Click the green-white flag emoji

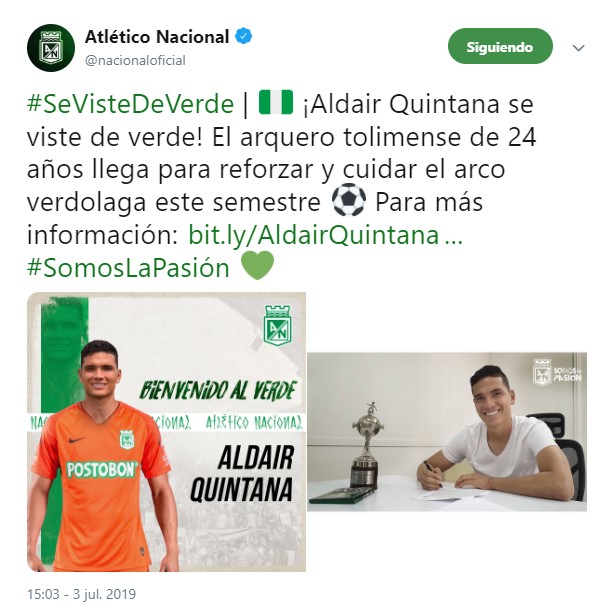pyautogui.click(x=276, y=103)
